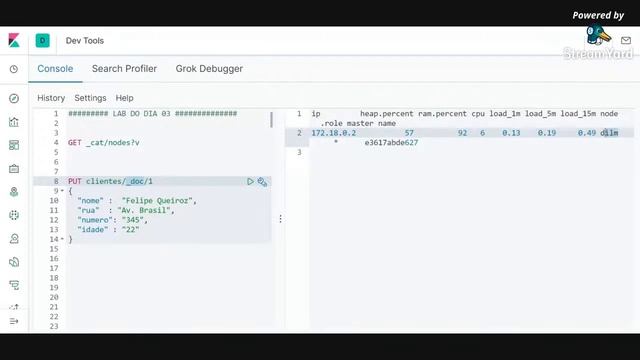Switch to the Console tab

55,69
